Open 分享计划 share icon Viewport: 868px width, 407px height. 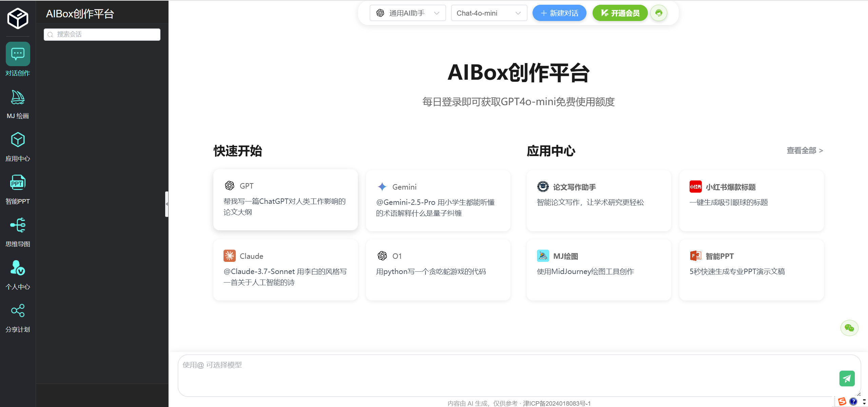(x=18, y=311)
